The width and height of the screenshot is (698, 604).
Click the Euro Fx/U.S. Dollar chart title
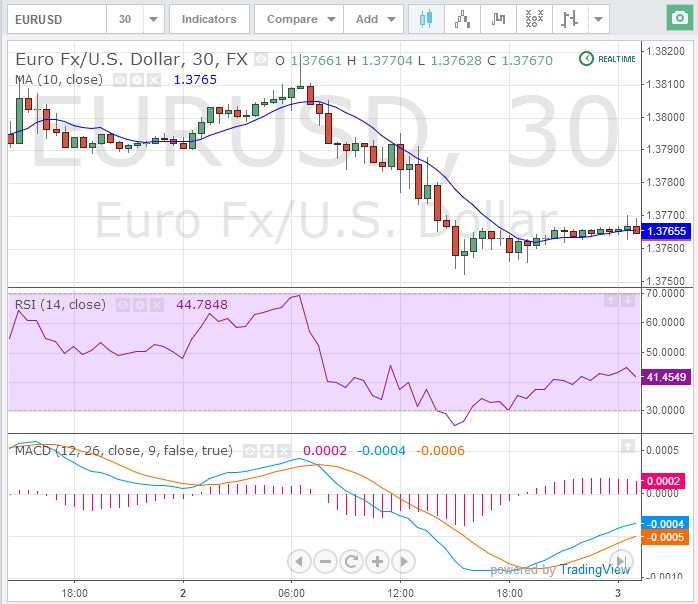[131, 59]
